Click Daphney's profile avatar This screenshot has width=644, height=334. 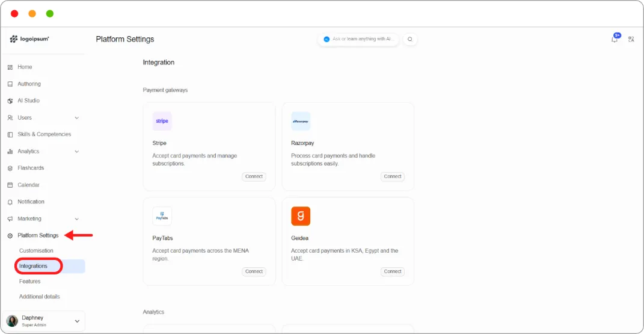[12, 321]
